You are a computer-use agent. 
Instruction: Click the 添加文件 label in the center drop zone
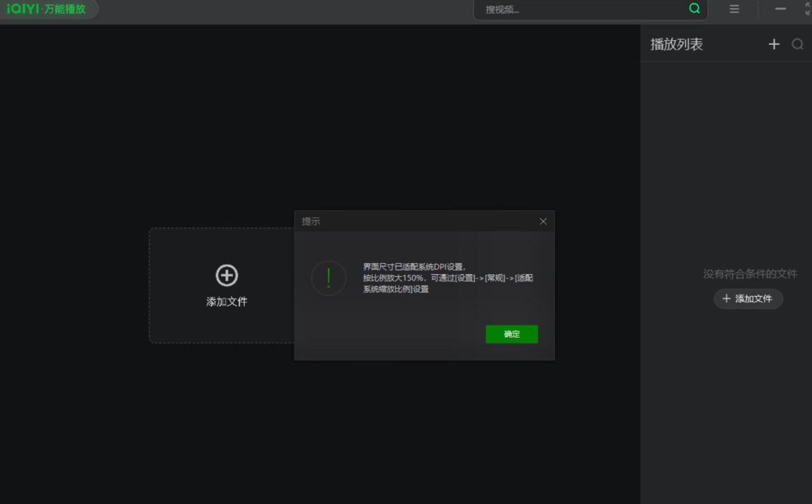point(227,302)
